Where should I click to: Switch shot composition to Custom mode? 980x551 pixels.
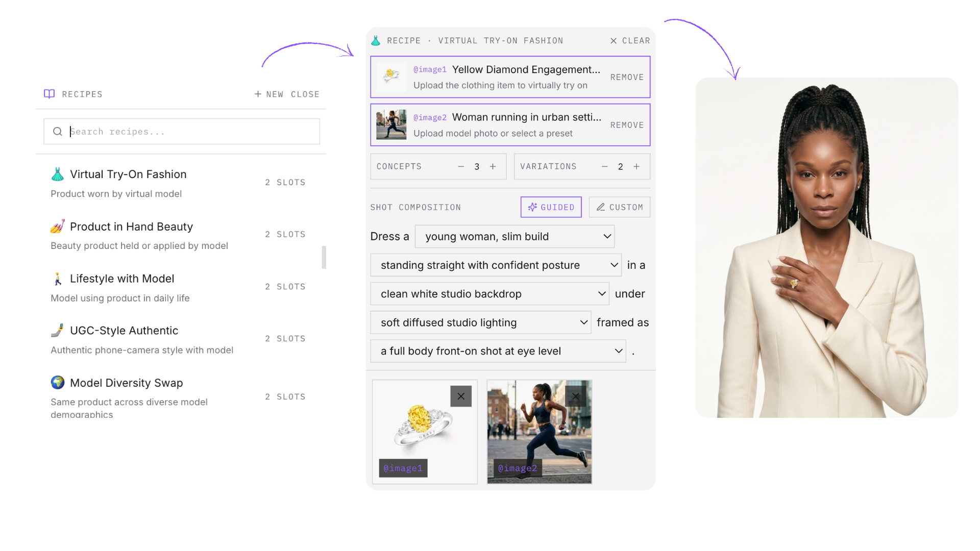[x=620, y=207]
